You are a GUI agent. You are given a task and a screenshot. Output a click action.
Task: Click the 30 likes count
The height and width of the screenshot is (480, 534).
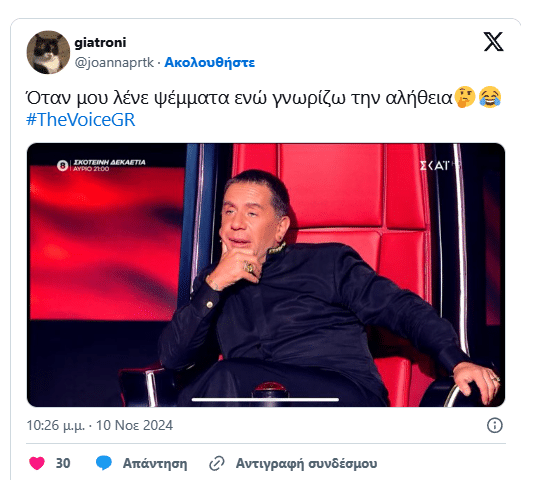(x=63, y=463)
